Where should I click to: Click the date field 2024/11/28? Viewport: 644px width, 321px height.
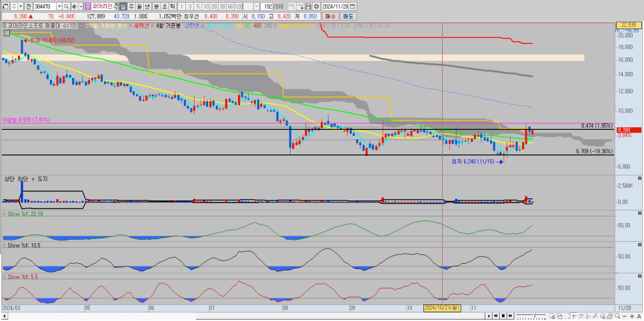click(x=335, y=7)
